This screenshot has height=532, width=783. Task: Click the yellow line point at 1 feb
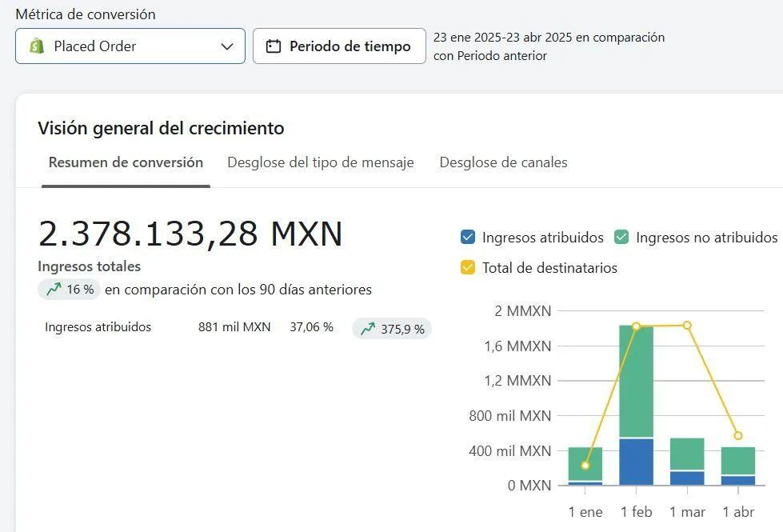(636, 326)
